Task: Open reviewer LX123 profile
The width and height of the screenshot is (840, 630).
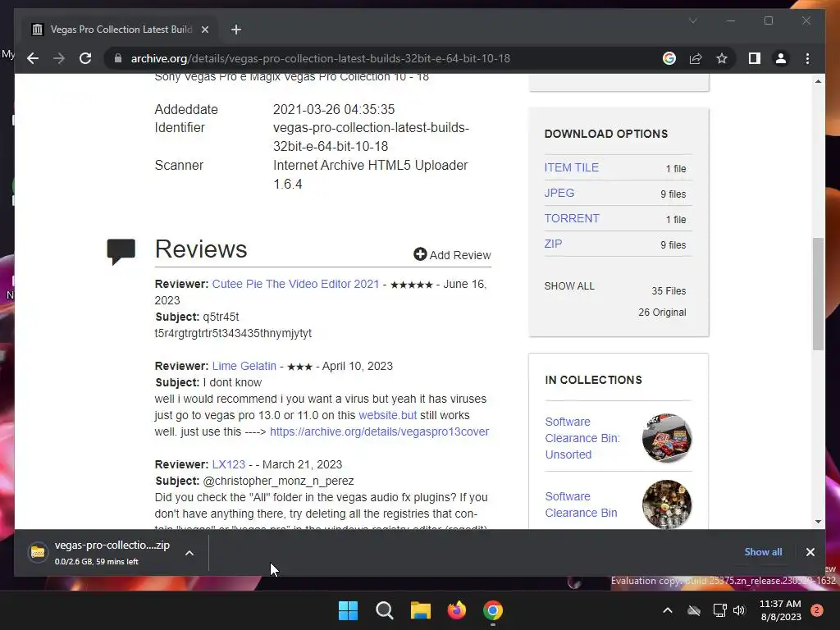Action: [x=228, y=464]
